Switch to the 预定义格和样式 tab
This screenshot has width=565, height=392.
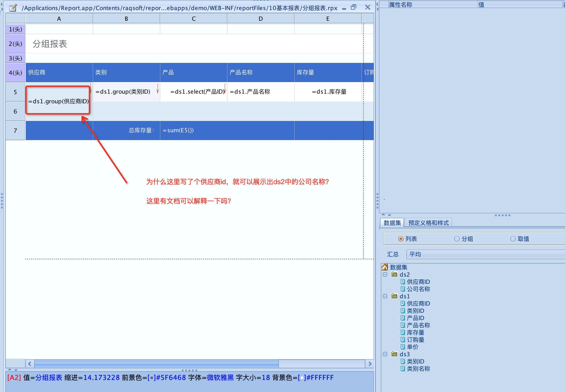pyautogui.click(x=428, y=223)
